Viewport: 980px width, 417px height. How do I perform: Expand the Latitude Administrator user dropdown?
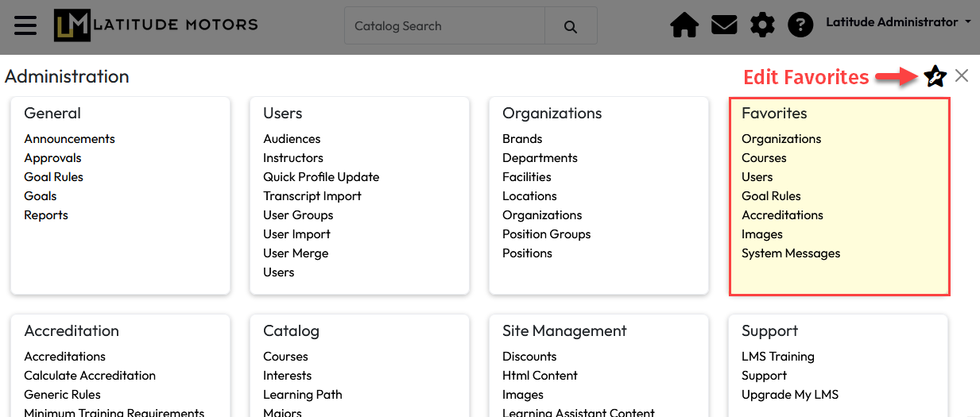[898, 22]
